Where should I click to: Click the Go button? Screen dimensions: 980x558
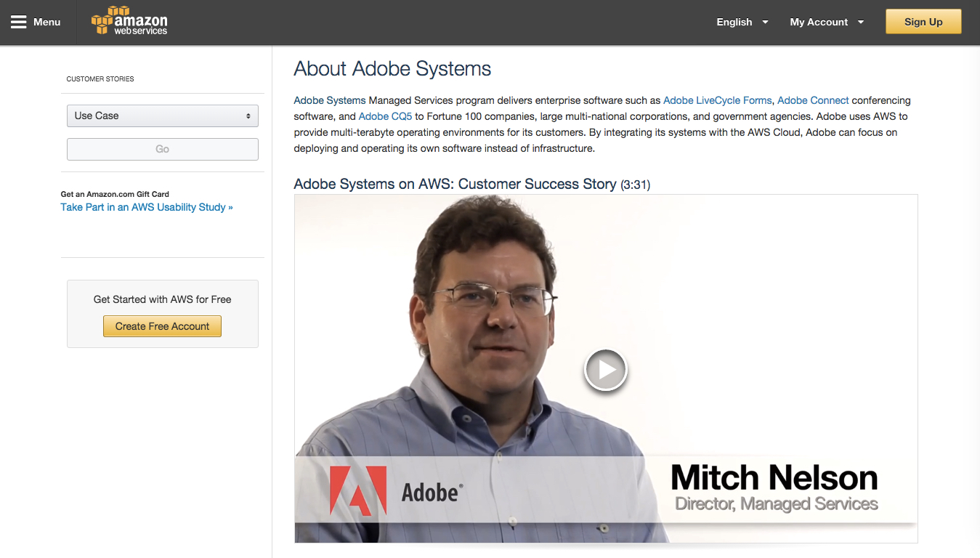162,149
